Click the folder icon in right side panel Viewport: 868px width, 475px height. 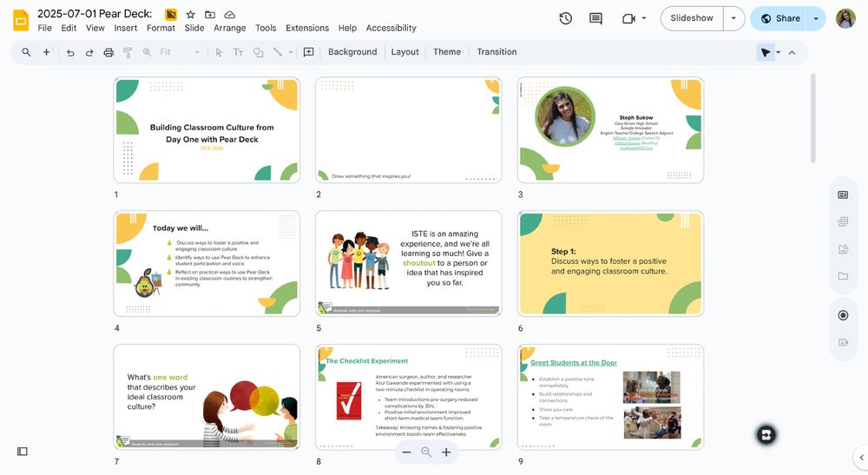pyautogui.click(x=843, y=275)
